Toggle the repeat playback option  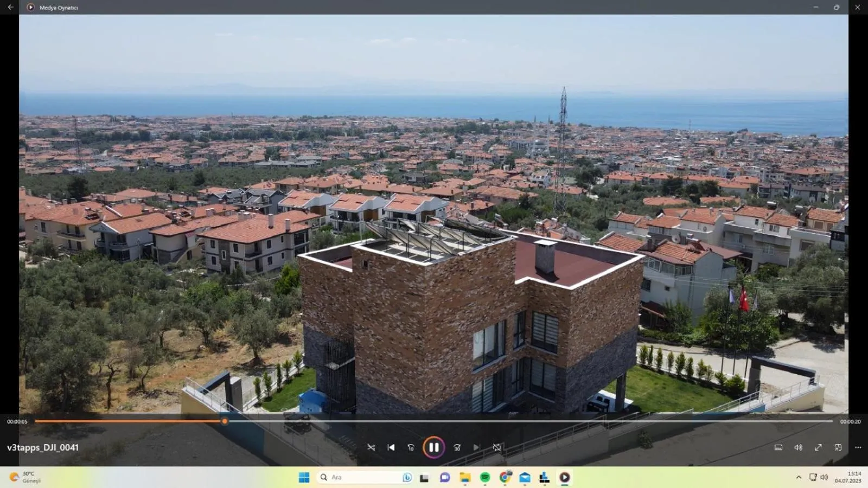(496, 447)
